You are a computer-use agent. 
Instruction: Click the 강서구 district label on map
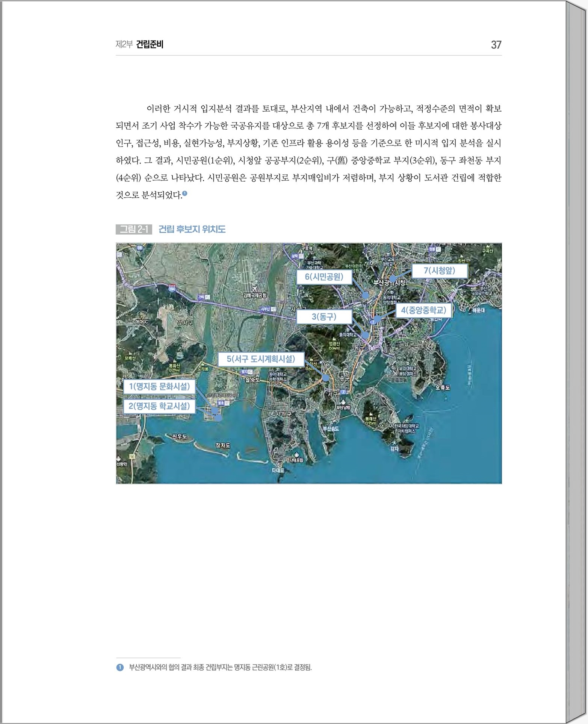185,323
